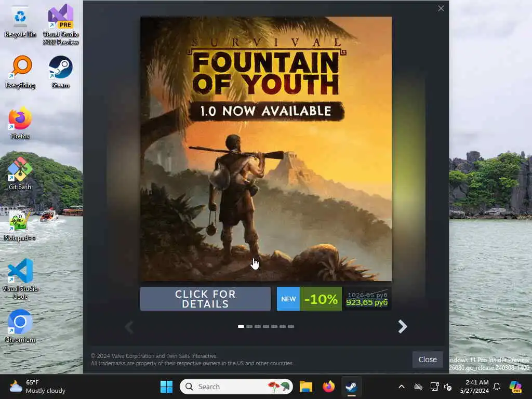The width and height of the screenshot is (532, 399).
Task: Click the X to dismiss Steam popup
Action: pyautogui.click(x=441, y=8)
